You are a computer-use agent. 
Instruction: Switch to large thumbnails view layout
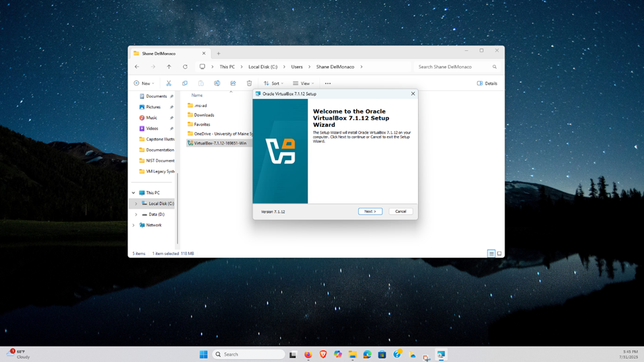point(499,254)
